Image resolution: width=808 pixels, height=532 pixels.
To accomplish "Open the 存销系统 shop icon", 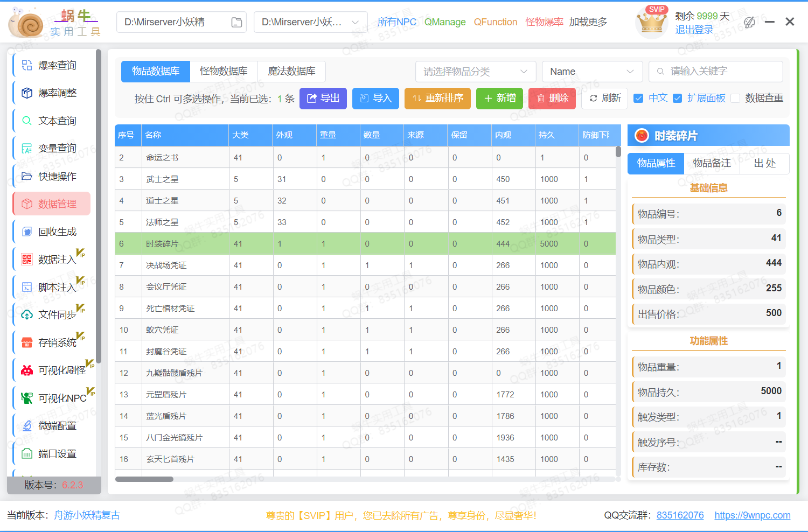I will pos(27,342).
